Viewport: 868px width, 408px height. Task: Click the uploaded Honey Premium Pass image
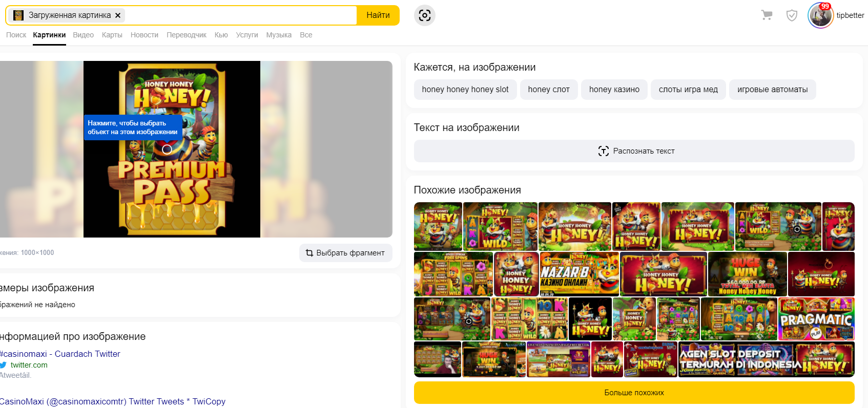(x=172, y=149)
